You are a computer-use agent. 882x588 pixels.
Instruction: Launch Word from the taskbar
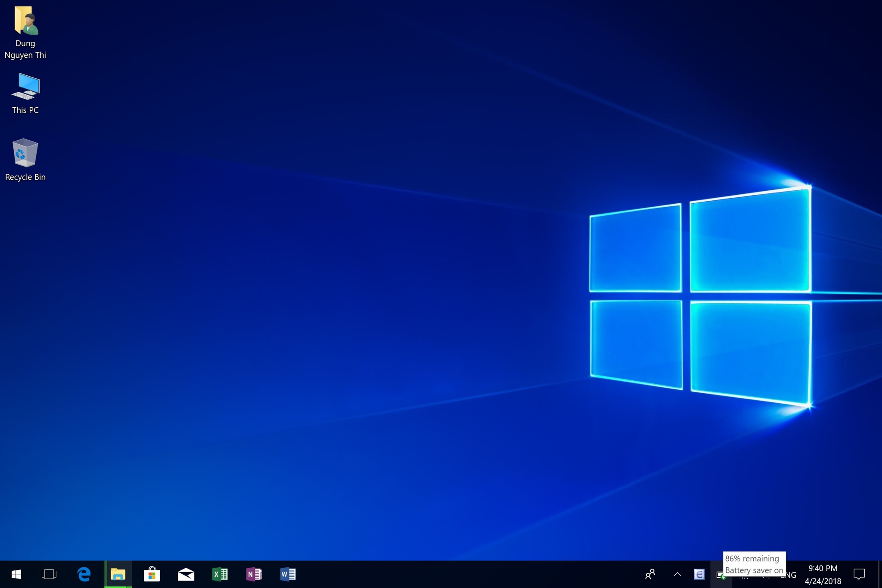click(288, 574)
